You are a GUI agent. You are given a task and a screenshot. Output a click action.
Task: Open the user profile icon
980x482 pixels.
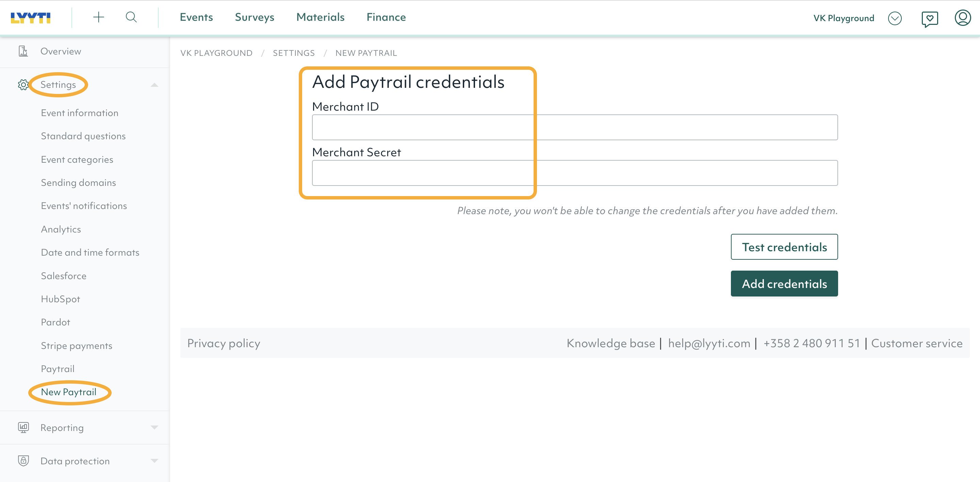(x=963, y=17)
